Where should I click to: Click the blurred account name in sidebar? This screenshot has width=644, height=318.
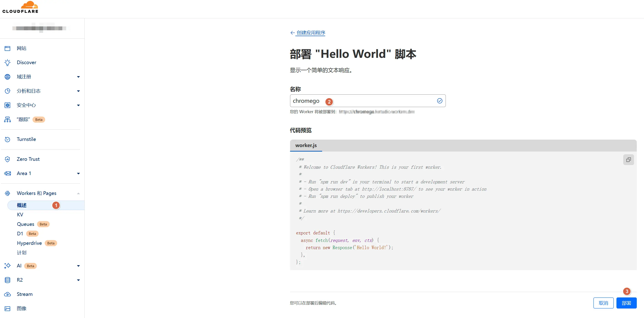pyautogui.click(x=40, y=28)
